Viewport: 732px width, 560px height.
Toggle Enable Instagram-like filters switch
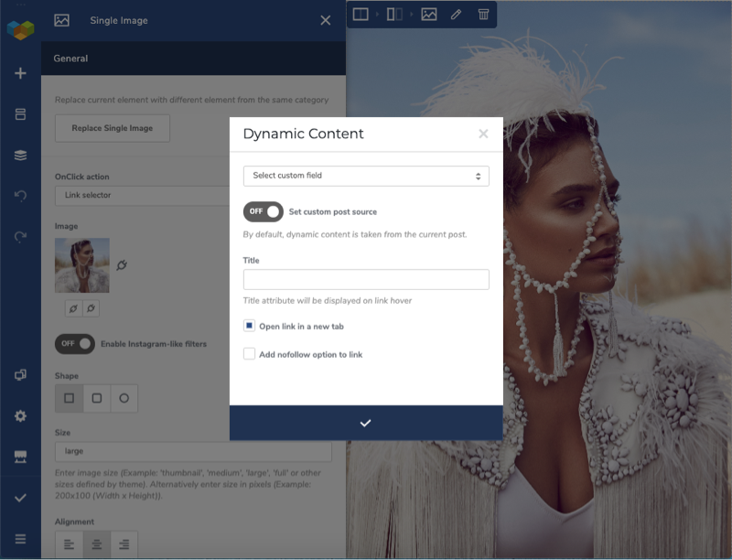(x=75, y=344)
